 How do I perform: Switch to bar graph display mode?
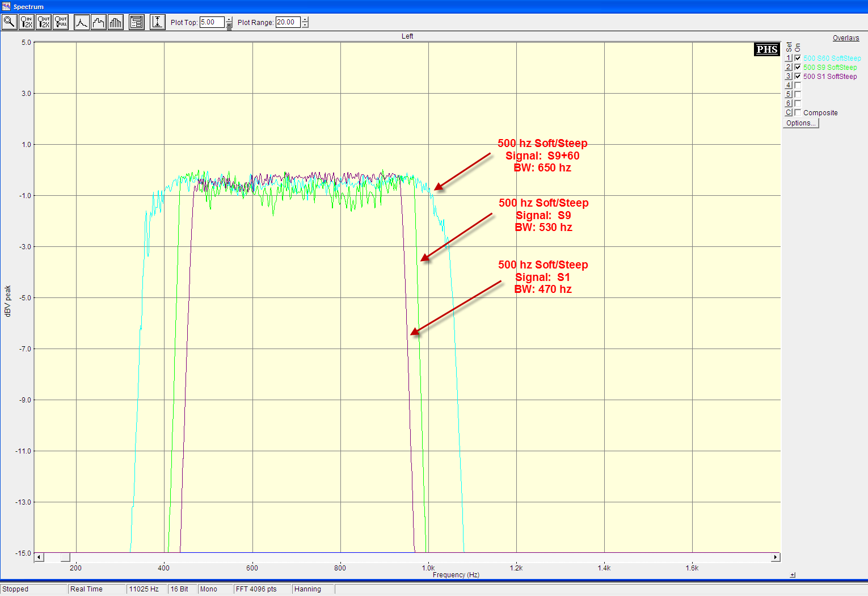pyautogui.click(x=116, y=22)
